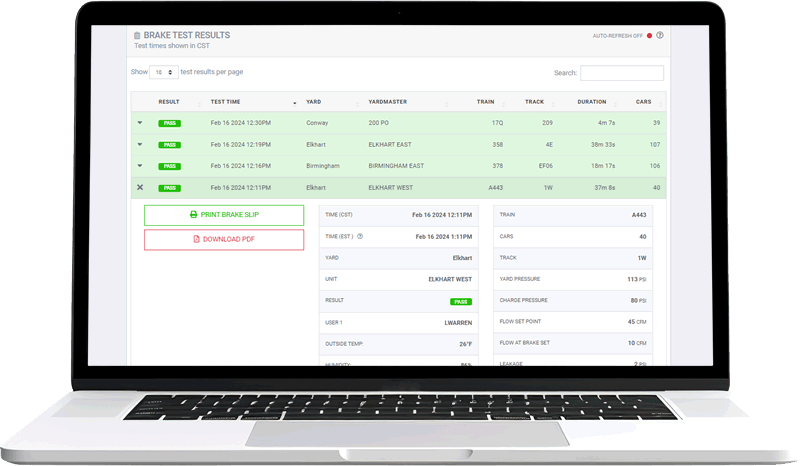Expand the Birmingham 12:16PM test row arrow
This screenshot has height=466, width=800.
140,166
